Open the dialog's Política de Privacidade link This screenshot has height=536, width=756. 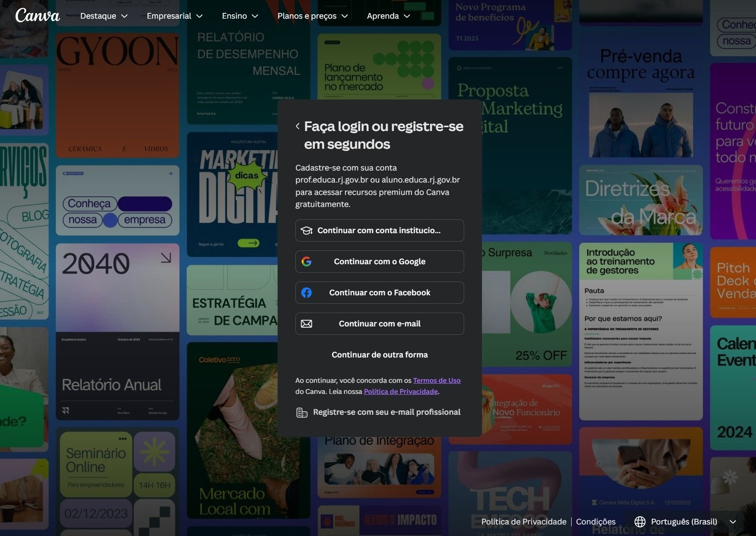click(401, 392)
